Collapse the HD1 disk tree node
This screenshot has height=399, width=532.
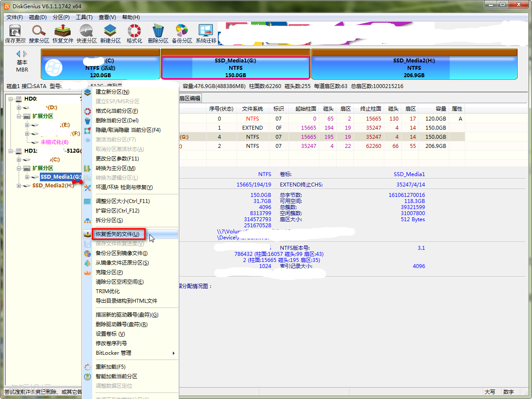coord(10,151)
